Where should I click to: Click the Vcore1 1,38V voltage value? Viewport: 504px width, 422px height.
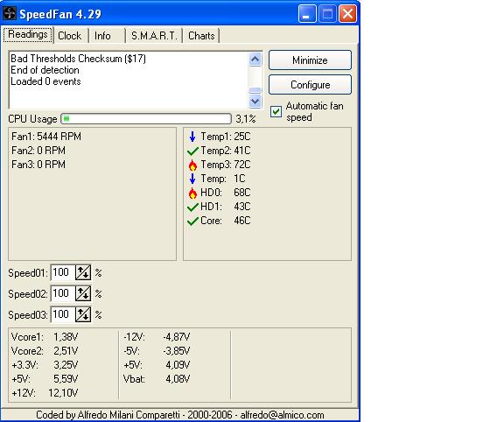[x=66, y=337]
